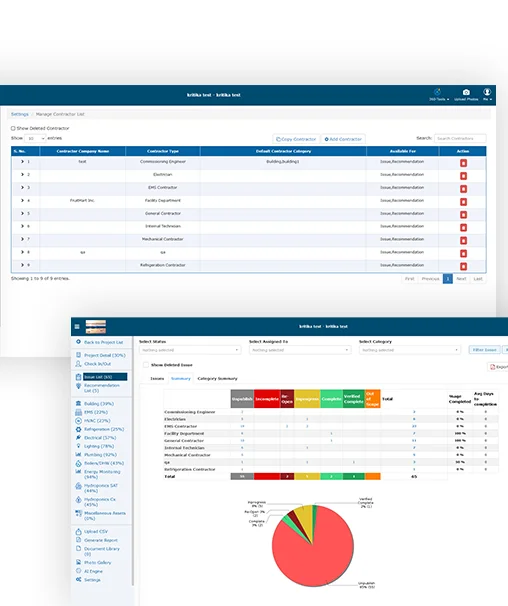Delete the Electrician contractor row
508x606 pixels.
463,176
